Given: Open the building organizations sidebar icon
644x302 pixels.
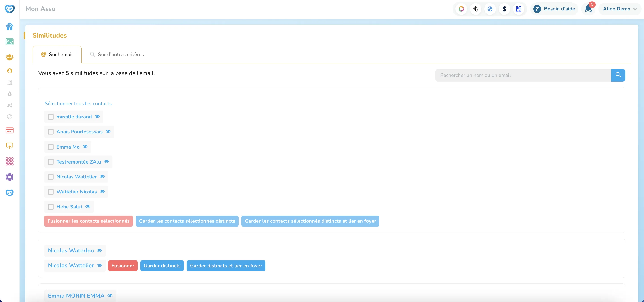Looking at the screenshot, I should (9, 82).
